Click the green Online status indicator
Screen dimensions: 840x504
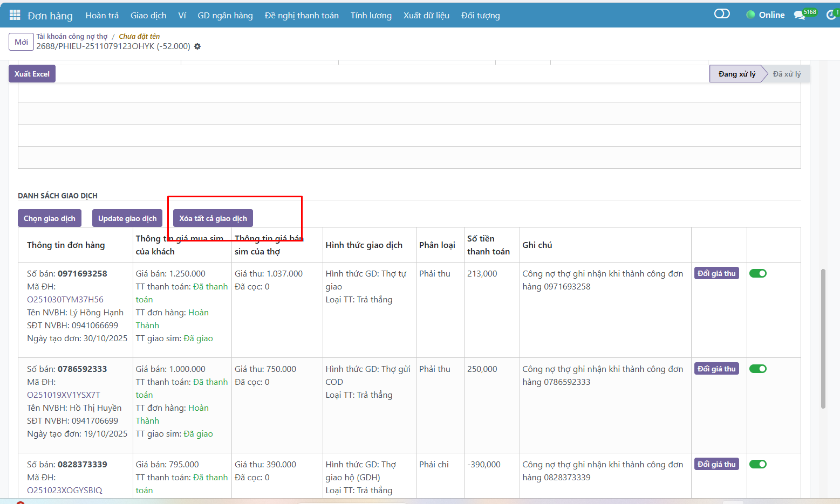pos(765,15)
